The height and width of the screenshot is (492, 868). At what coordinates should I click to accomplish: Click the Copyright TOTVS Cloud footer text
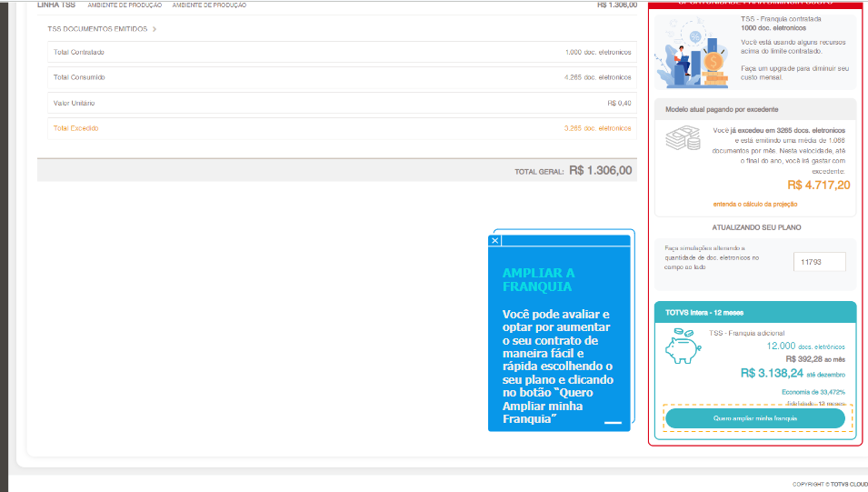tap(830, 484)
